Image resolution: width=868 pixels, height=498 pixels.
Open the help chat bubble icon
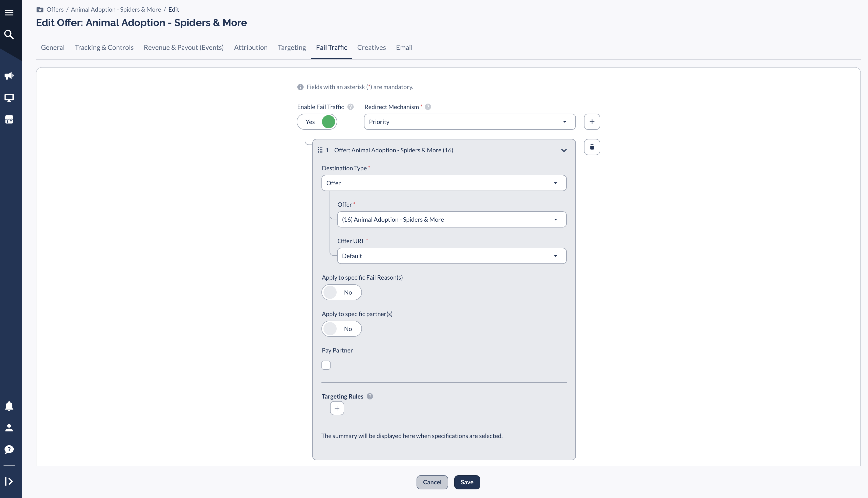pos(9,449)
